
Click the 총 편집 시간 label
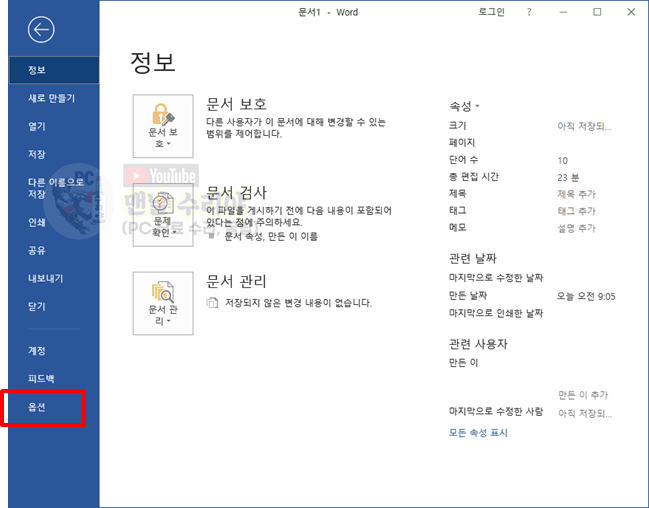tap(474, 177)
